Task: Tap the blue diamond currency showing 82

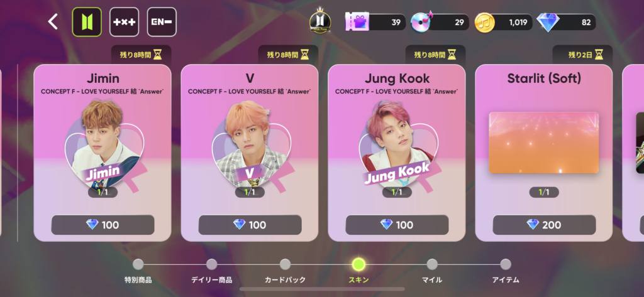Action: tap(567, 23)
